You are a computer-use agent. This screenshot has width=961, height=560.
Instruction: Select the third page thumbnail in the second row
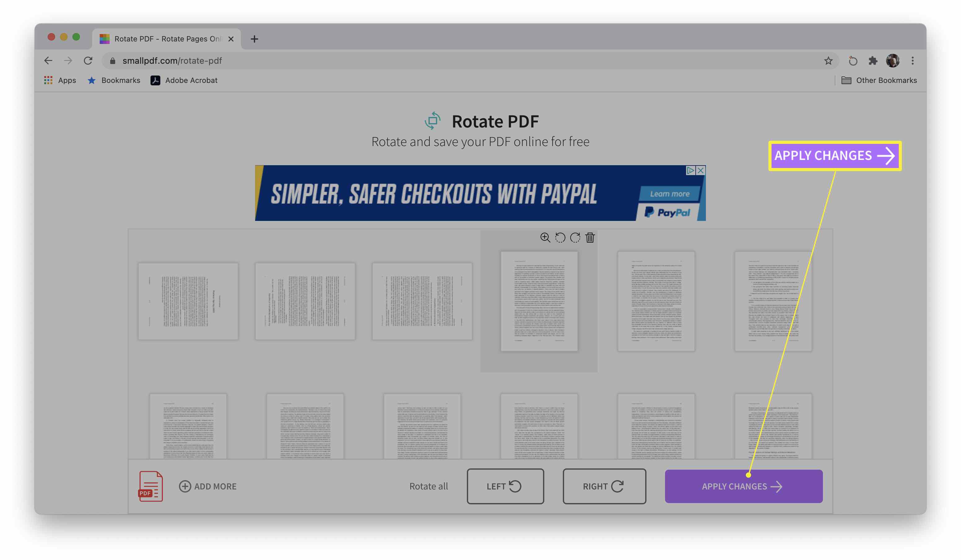point(422,426)
